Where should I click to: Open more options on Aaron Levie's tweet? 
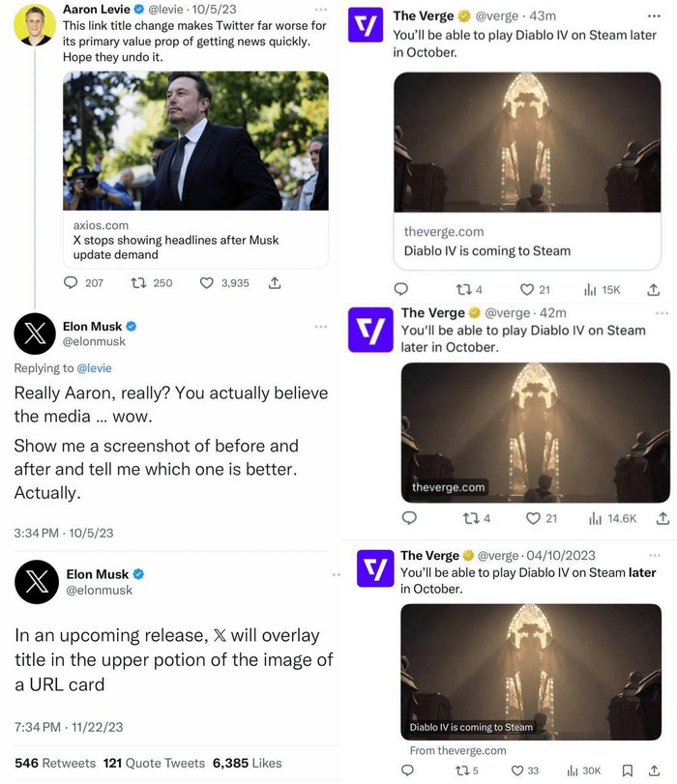pos(320,10)
